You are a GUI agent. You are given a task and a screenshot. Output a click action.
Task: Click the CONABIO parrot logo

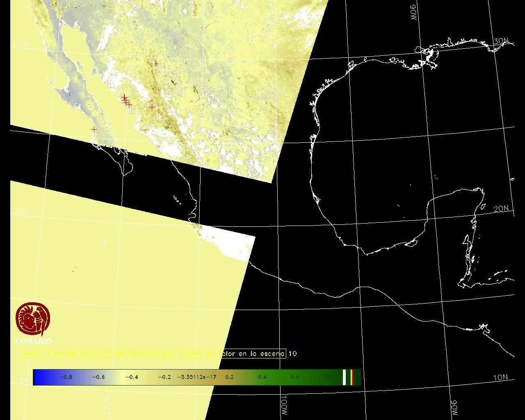pyautogui.click(x=33, y=319)
